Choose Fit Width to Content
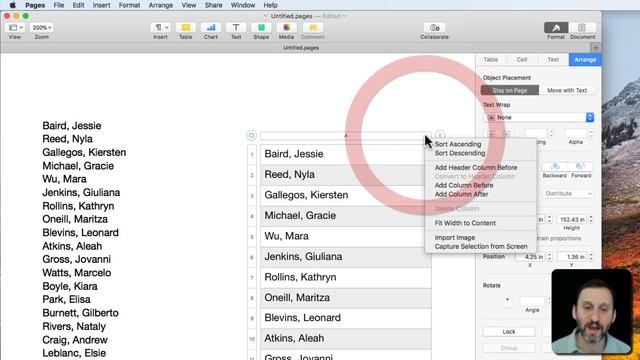The height and width of the screenshot is (360, 640). (465, 223)
